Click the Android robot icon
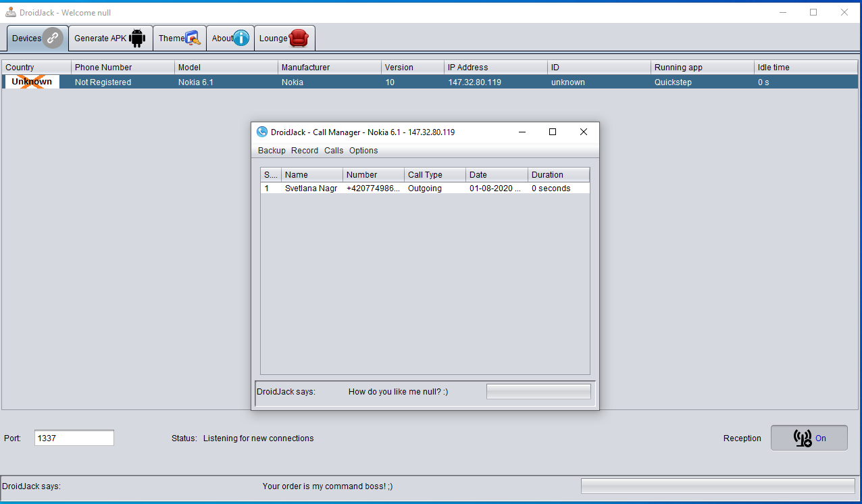Viewport: 862px width, 504px height. pos(137,39)
